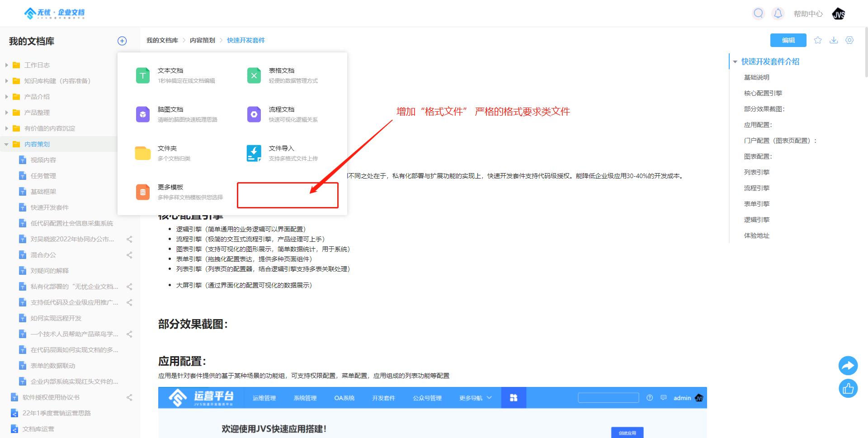Open the 视频内容 document

(43, 160)
